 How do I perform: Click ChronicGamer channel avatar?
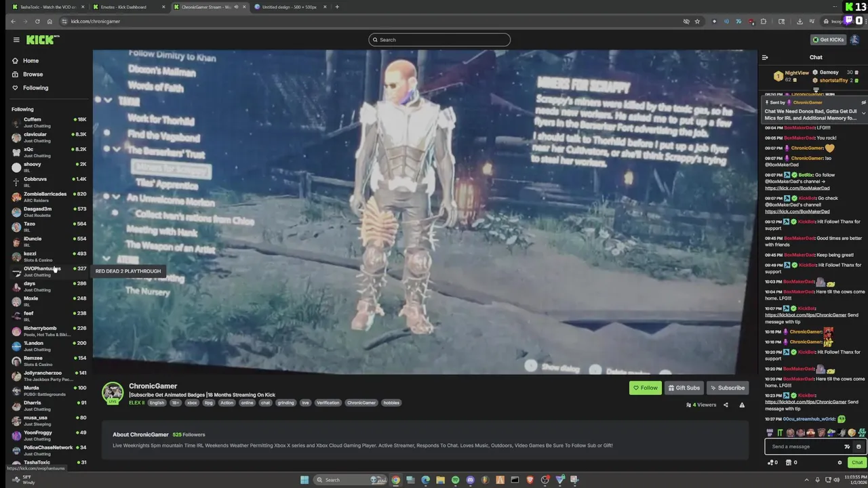coord(113,392)
